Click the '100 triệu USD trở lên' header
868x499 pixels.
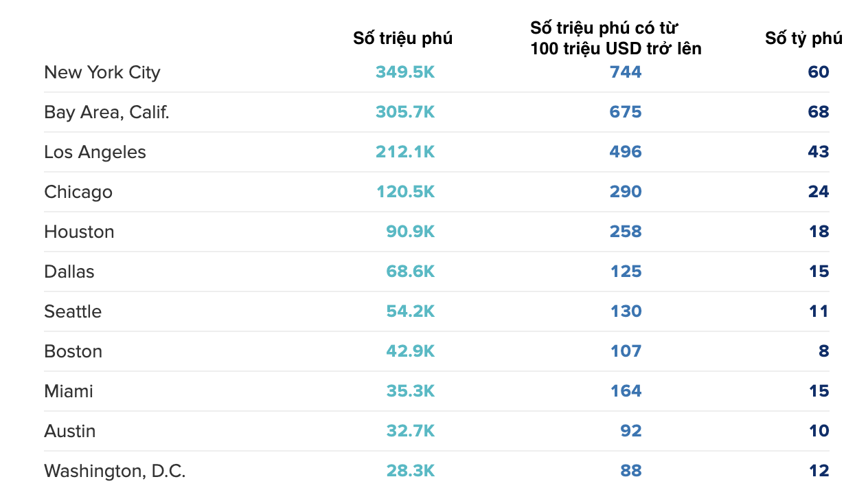615,49
